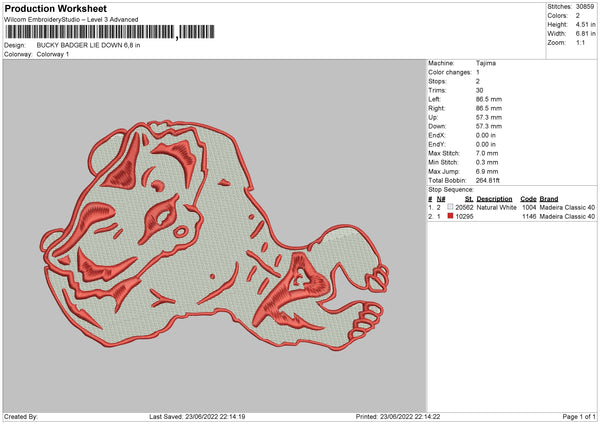Click the 'Description' column header
The width and height of the screenshot is (600, 424).
(x=494, y=199)
